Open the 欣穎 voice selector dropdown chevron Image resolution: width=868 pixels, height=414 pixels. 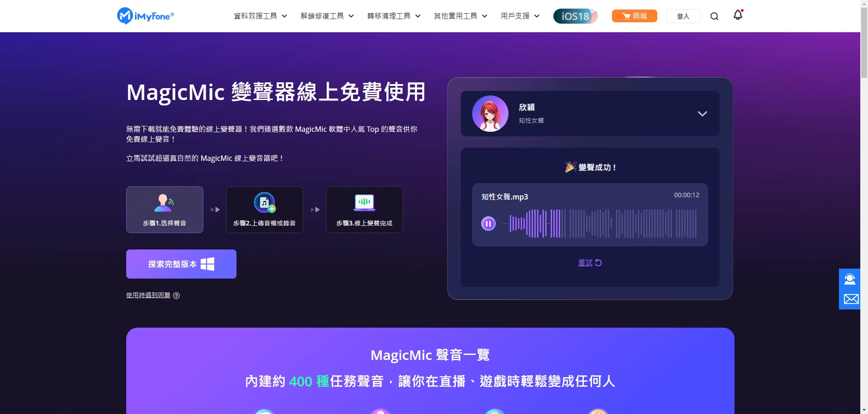[702, 114]
